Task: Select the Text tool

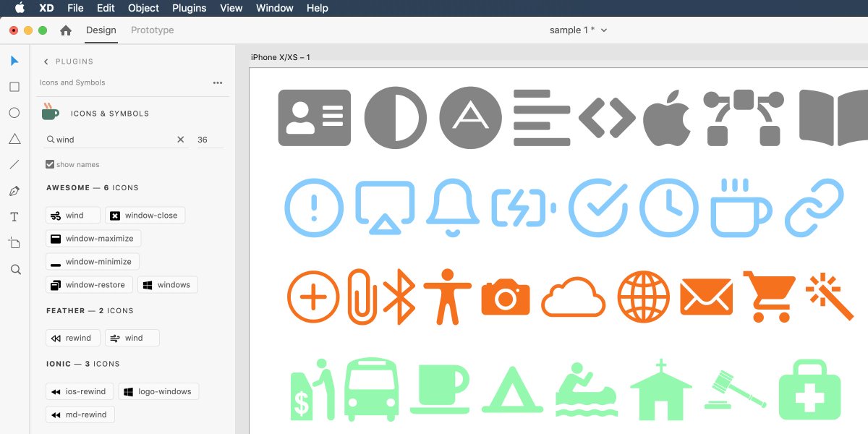Action: 14,216
